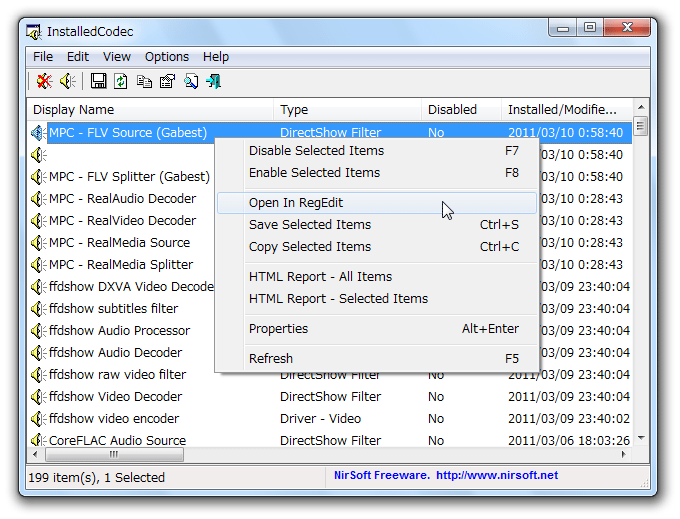
Task: Click speaker icon of ffdshow subtitles filter row
Action: click(39, 309)
